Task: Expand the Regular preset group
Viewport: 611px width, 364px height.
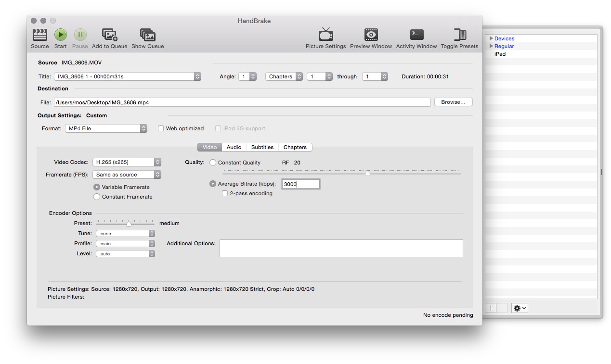Action: pyautogui.click(x=491, y=46)
